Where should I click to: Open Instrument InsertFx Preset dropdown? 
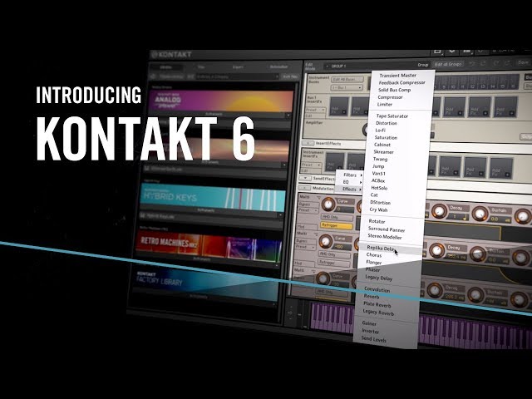tap(311, 165)
